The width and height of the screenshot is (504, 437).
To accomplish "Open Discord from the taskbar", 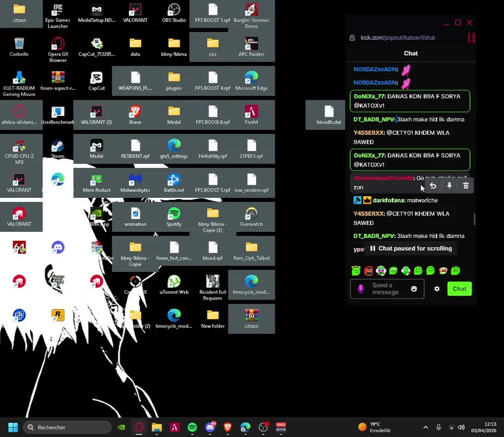I will coord(210,427).
